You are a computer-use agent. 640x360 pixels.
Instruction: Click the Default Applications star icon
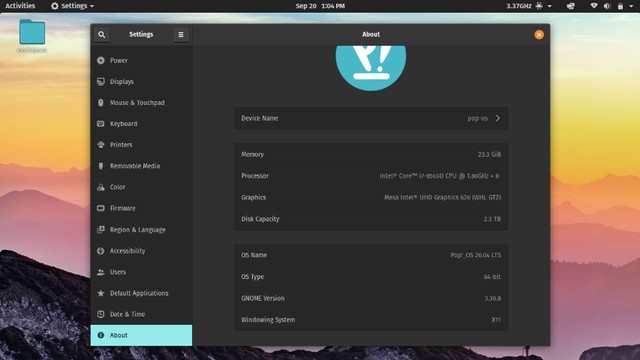click(x=101, y=293)
